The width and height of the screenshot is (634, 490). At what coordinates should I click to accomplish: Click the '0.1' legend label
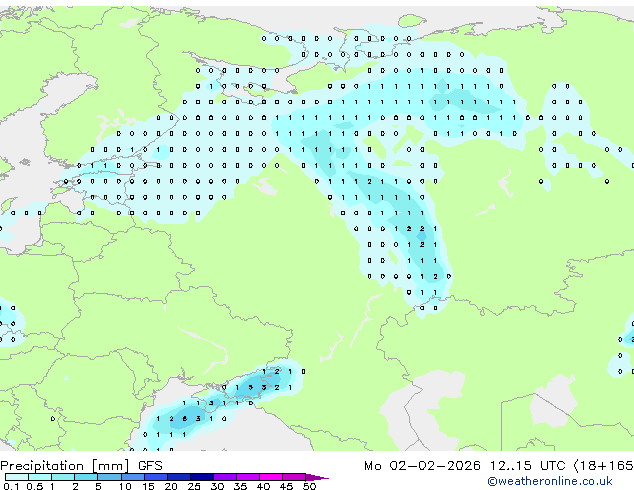pyautogui.click(x=12, y=486)
